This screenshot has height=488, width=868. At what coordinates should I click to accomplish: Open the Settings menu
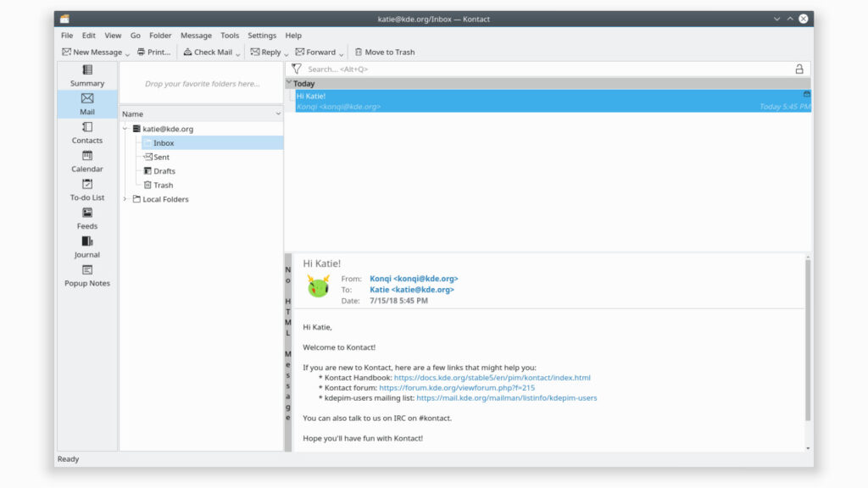[x=262, y=36]
